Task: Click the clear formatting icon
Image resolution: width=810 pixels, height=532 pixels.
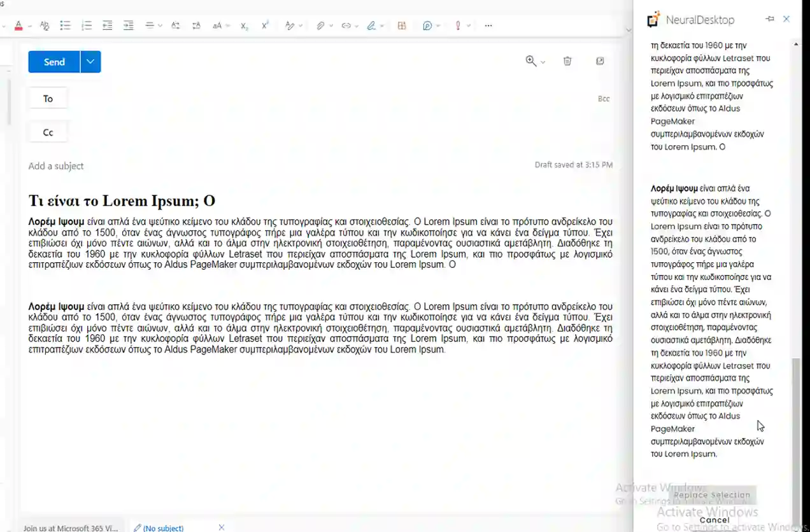Action: pos(45,26)
